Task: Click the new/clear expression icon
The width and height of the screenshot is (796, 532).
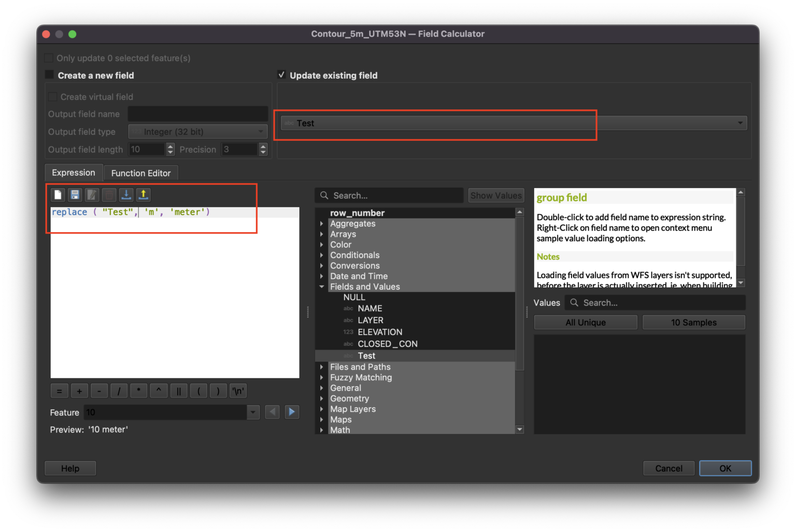Action: pyautogui.click(x=58, y=195)
